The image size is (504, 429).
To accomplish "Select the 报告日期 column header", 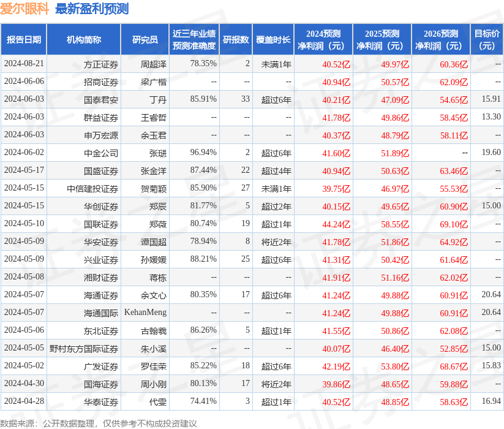I will (x=24, y=40).
